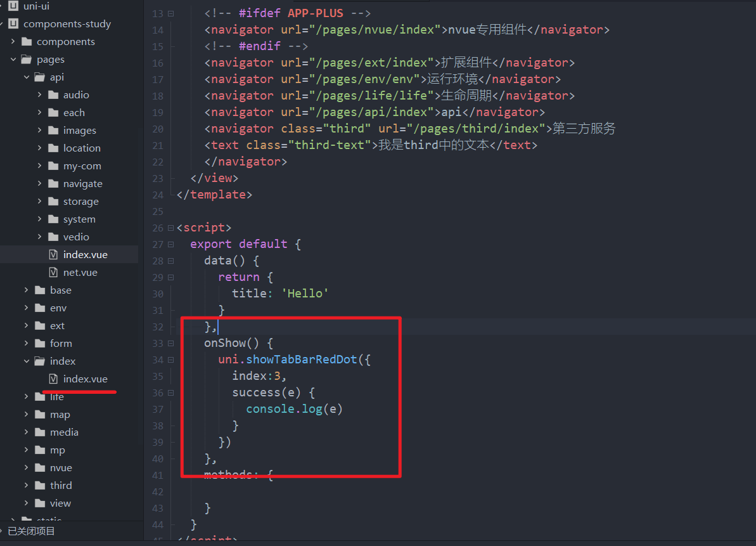Click the map folder icon
Viewport: 756px width, 546px height.
coord(40,414)
